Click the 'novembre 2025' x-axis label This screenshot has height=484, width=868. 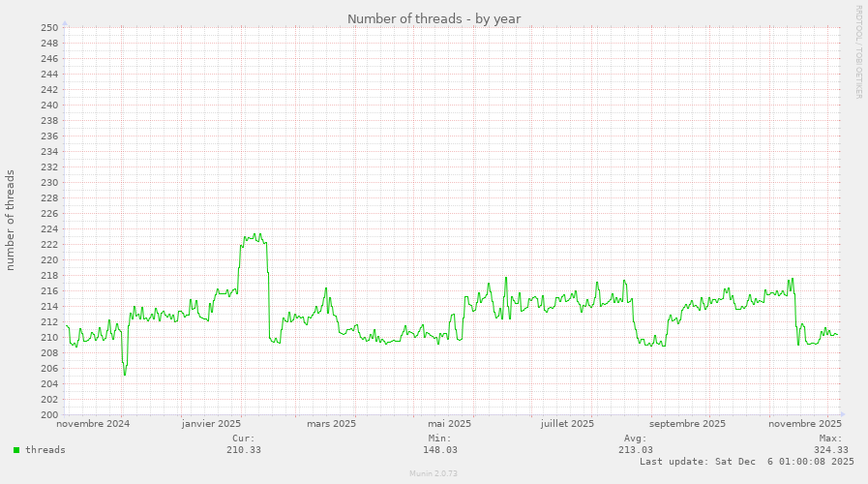pos(805,424)
